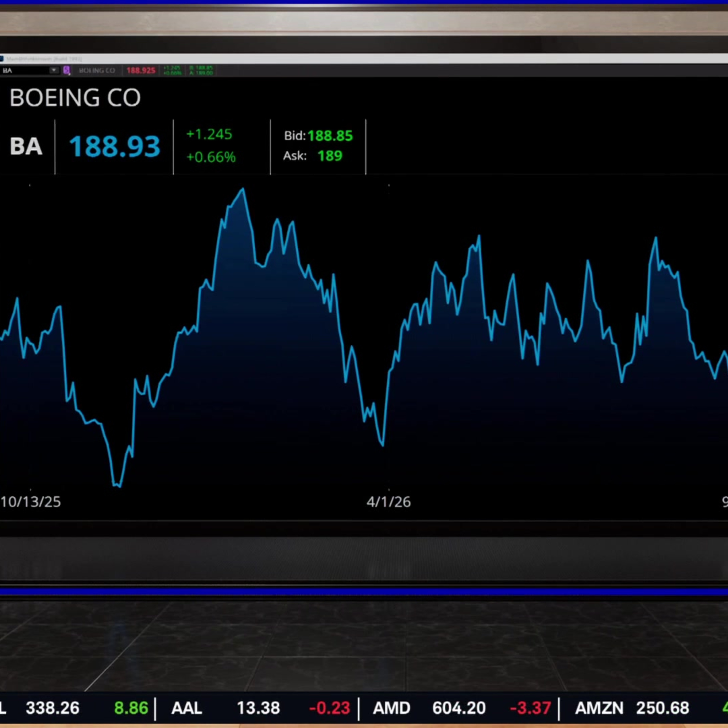Select the +0.66% percent change
The width and height of the screenshot is (728, 728).
211,157
